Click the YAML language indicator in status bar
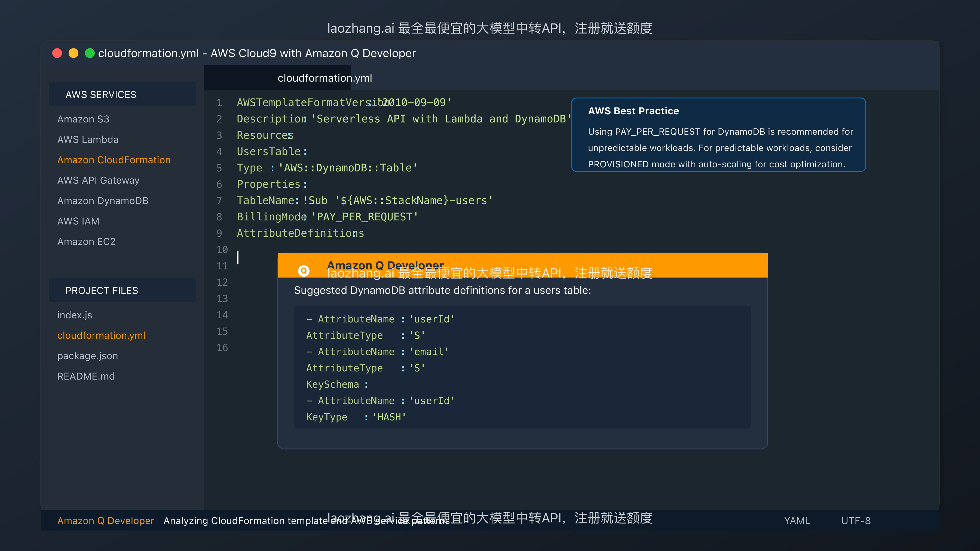The height and width of the screenshot is (551, 980). pos(797,521)
